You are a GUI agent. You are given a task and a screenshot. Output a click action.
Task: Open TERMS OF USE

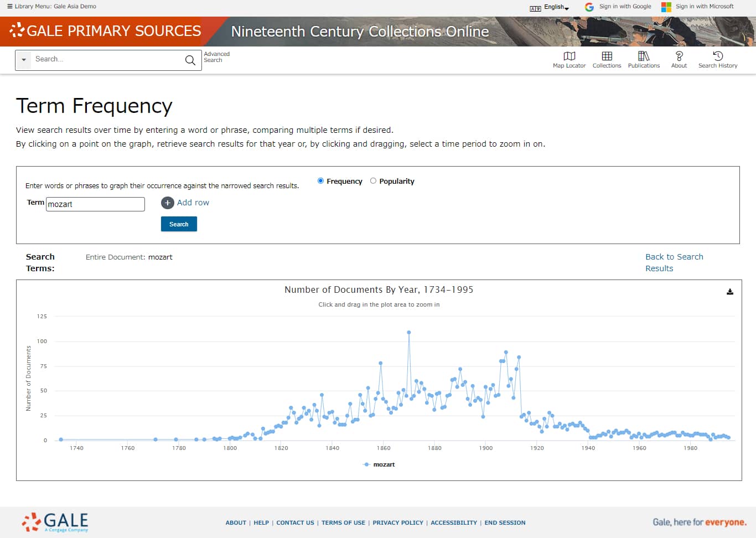coord(343,523)
